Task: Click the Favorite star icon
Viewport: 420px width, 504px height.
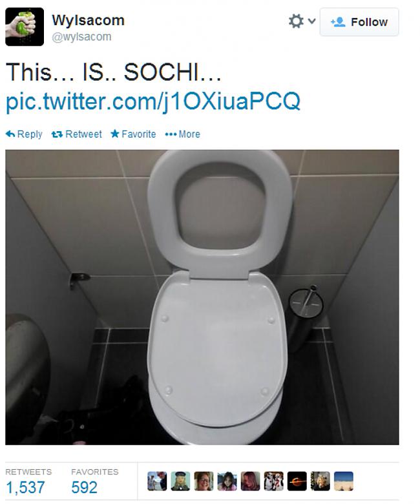Action: pyautogui.click(x=115, y=134)
